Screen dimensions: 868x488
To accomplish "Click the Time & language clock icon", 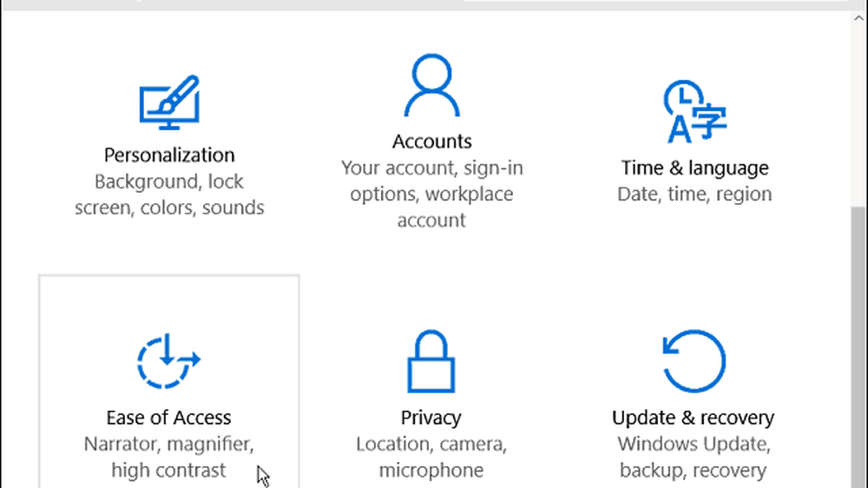I will [694, 111].
